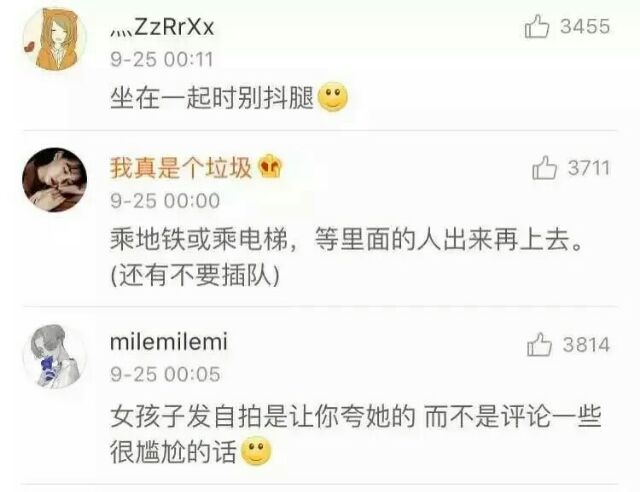Open milemilemi's sketch avatar

[x=55, y=356]
